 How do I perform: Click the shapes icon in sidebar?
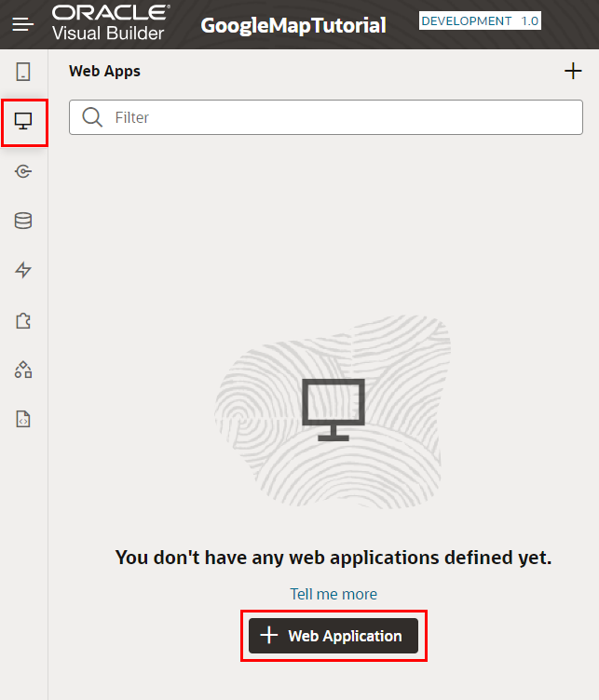[23, 370]
